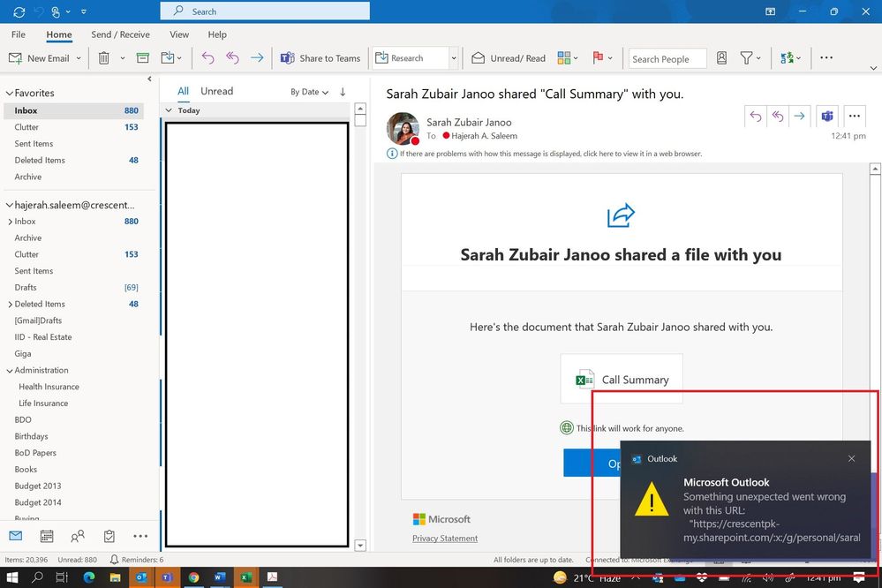The image size is (882, 588).
Task: Open ribbon More commands ellipsis
Action: 826,57
